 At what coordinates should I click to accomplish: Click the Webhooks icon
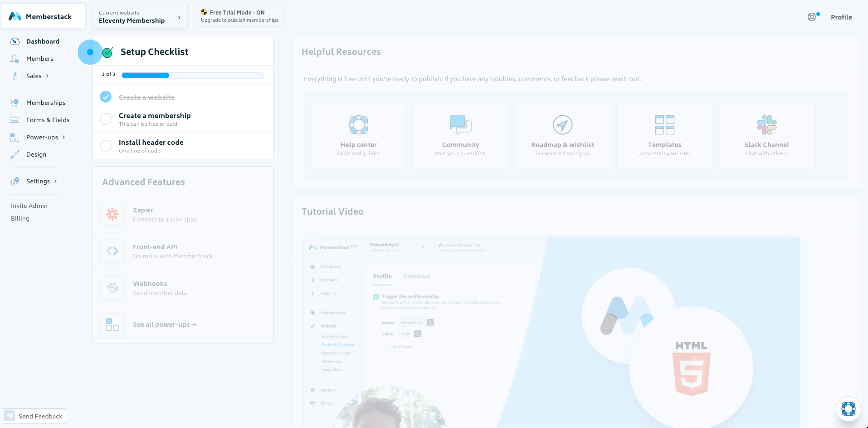112,288
